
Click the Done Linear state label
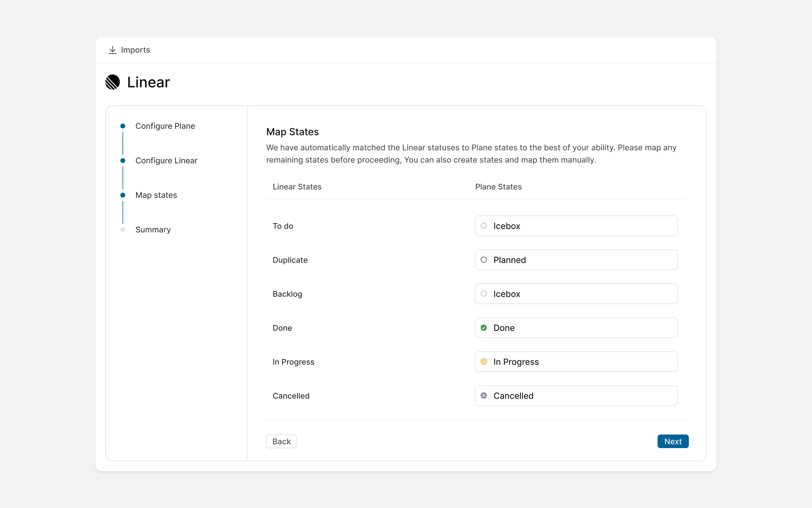(x=282, y=328)
